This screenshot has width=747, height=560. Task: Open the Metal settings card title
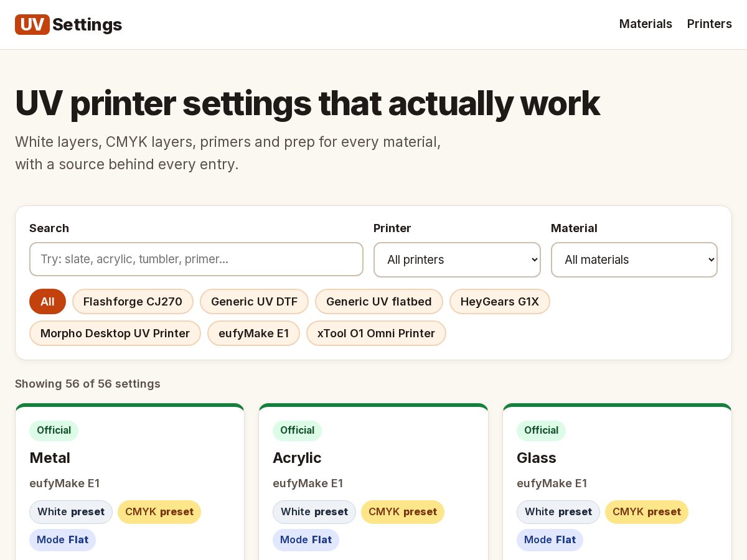(50, 458)
